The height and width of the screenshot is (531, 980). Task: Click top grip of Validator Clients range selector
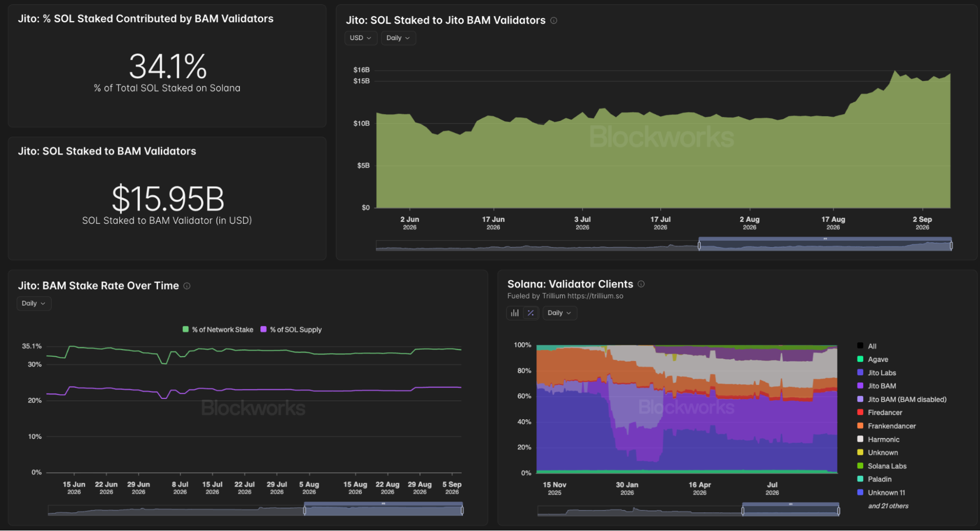pyautogui.click(x=791, y=504)
